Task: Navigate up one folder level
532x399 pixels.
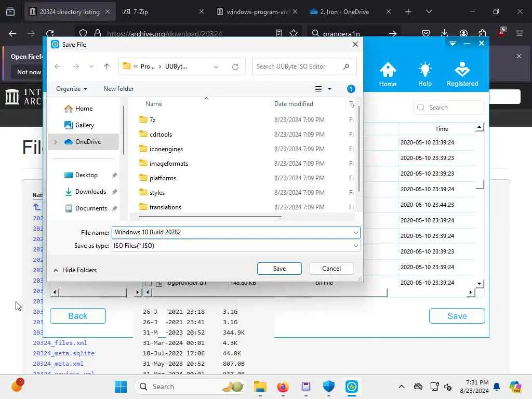Action: 107,66
